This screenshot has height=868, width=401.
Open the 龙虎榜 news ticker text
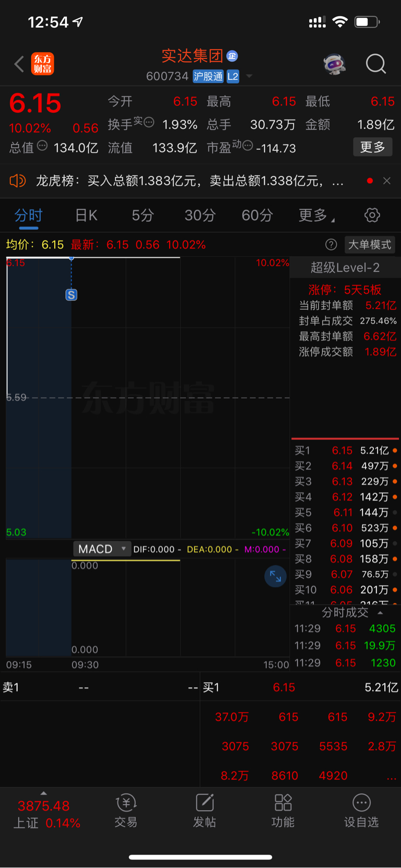[190, 181]
